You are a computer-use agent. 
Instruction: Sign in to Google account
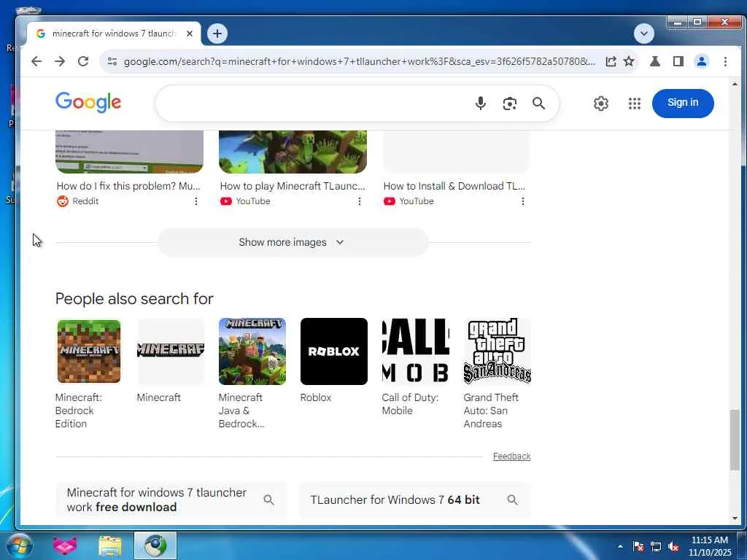[683, 103]
